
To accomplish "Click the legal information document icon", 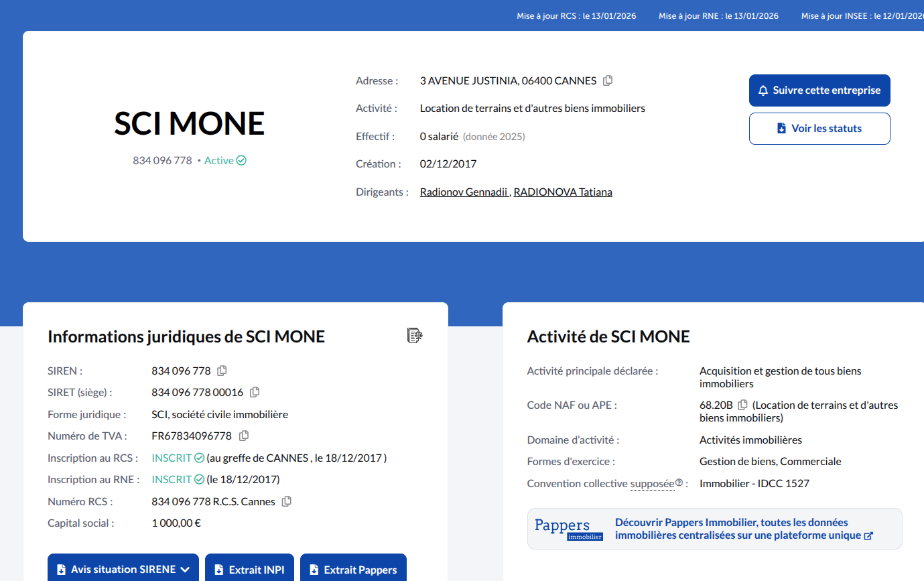I will click(415, 336).
